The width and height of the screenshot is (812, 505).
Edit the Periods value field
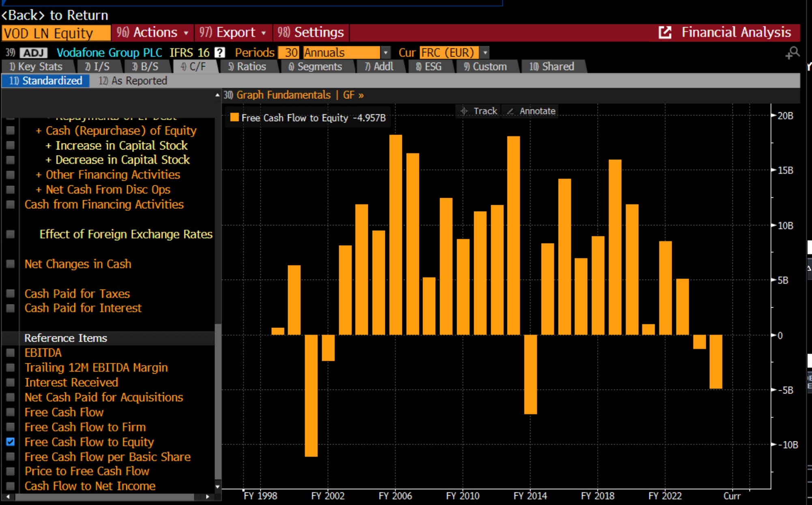coord(290,53)
